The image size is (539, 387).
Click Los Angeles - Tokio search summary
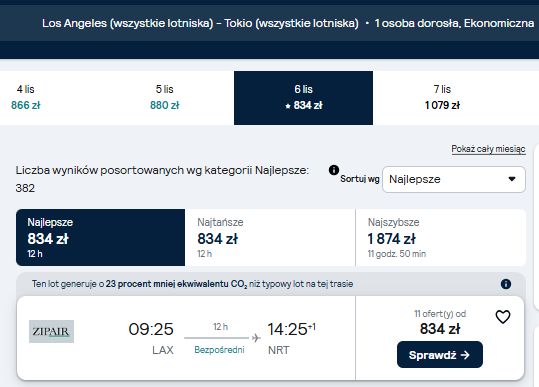click(200, 23)
